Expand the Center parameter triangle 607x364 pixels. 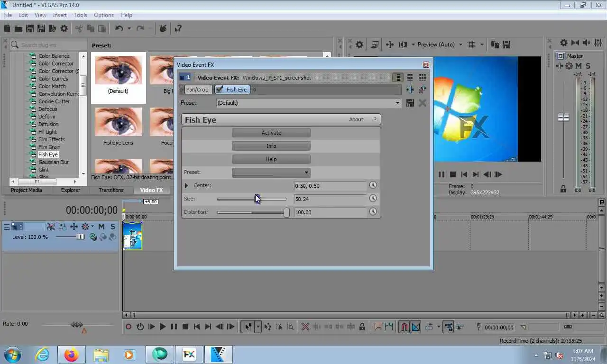pos(186,185)
